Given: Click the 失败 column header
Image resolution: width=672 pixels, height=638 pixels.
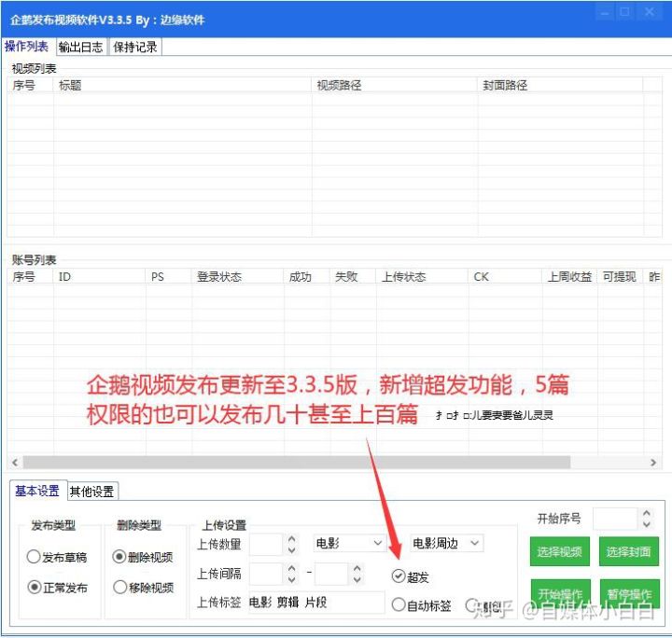Looking at the screenshot, I should pyautogui.click(x=353, y=277).
